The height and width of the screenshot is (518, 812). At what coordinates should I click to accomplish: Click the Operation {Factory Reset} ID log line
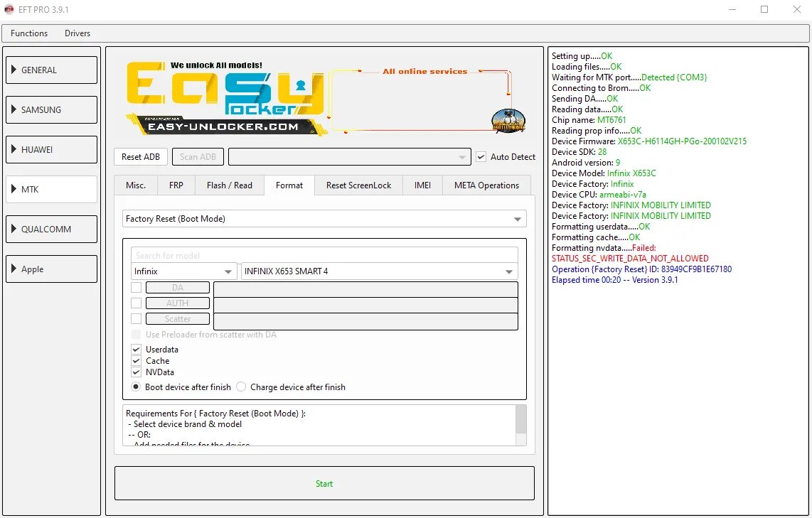641,269
